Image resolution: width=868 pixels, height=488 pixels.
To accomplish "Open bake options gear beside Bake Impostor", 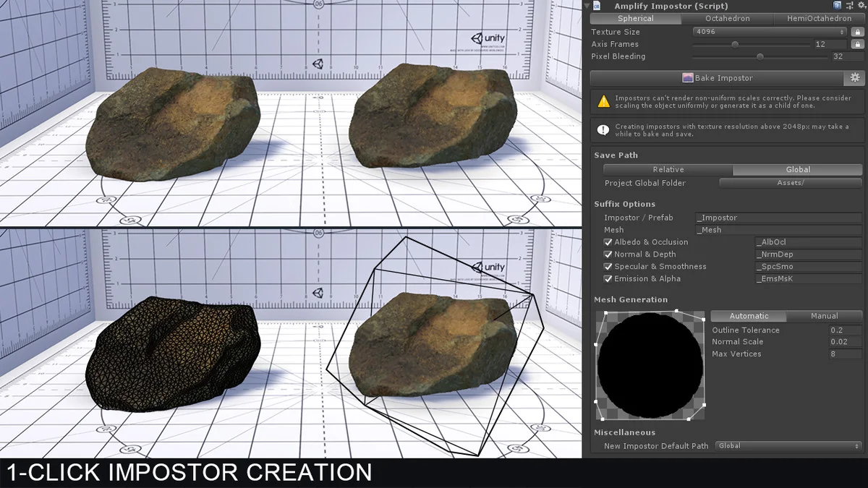I will (x=854, y=78).
